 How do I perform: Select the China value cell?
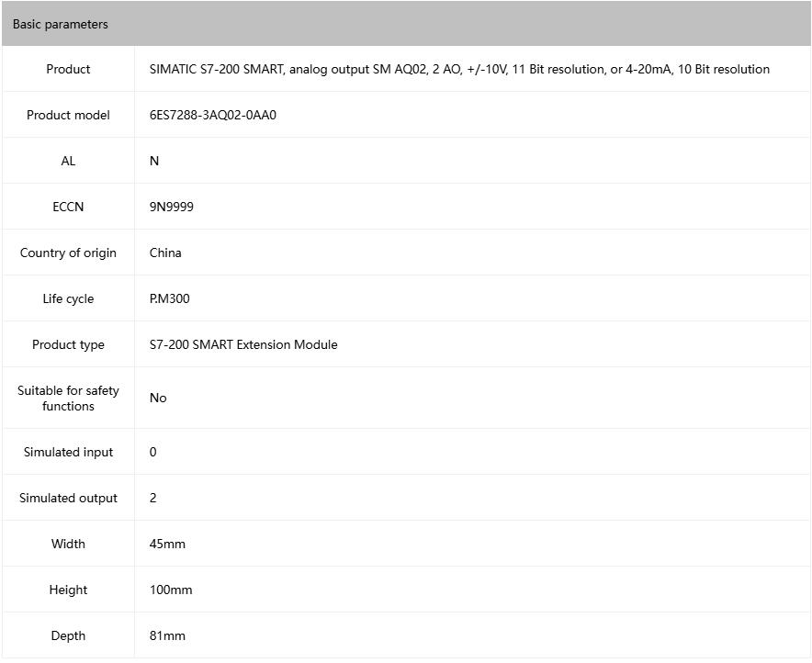165,253
